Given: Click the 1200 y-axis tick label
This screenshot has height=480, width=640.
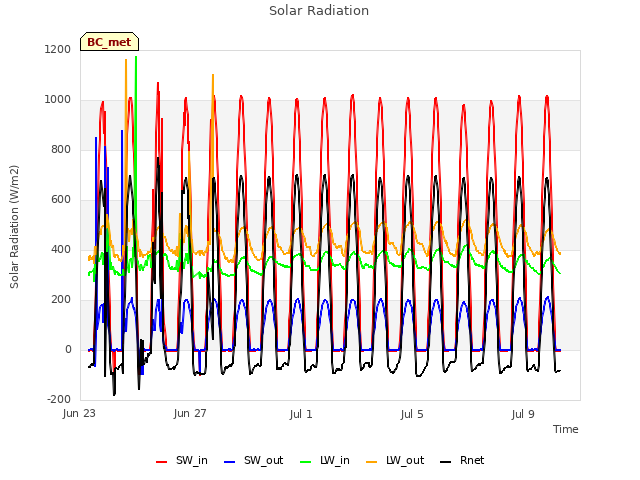Looking at the screenshot, I should tap(58, 49).
